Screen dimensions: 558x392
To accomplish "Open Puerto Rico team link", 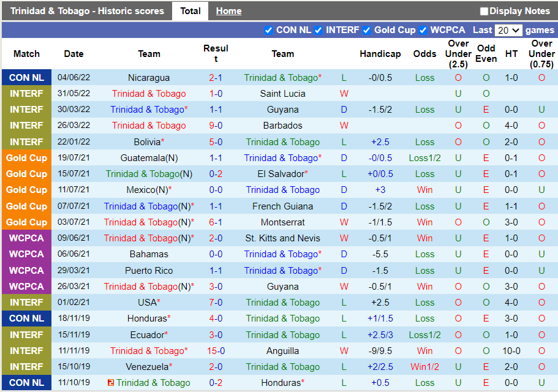I will click(149, 271).
